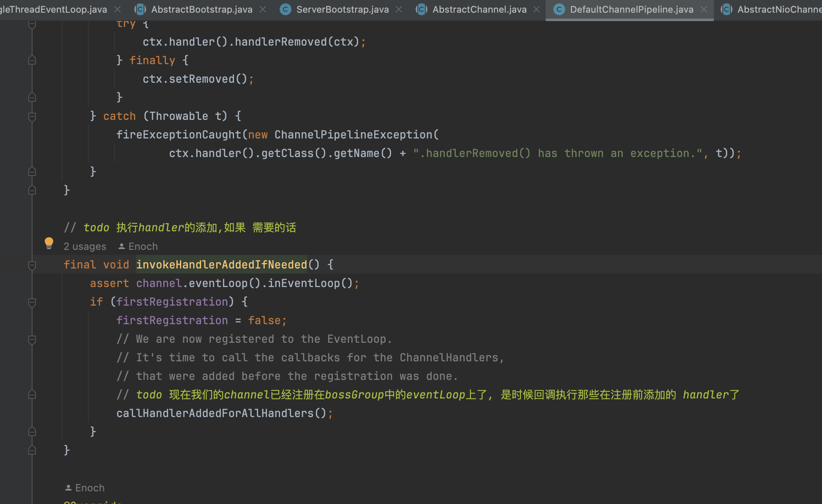Fold at closing brace after ctx.setRemoved()
This screenshot has height=504, width=822.
(x=32, y=98)
